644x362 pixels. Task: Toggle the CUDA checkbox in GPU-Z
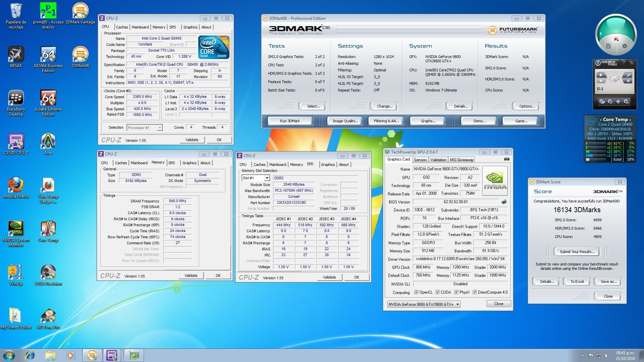pos(437,292)
